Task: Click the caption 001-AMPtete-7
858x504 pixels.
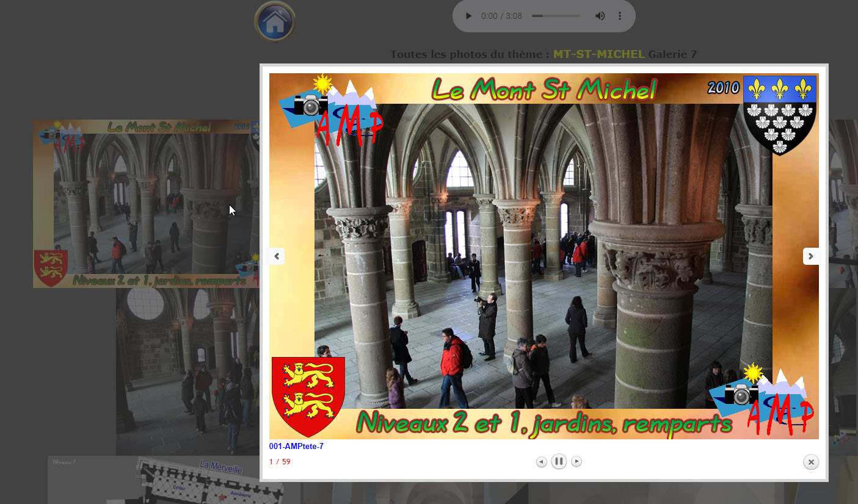Action: (x=296, y=447)
